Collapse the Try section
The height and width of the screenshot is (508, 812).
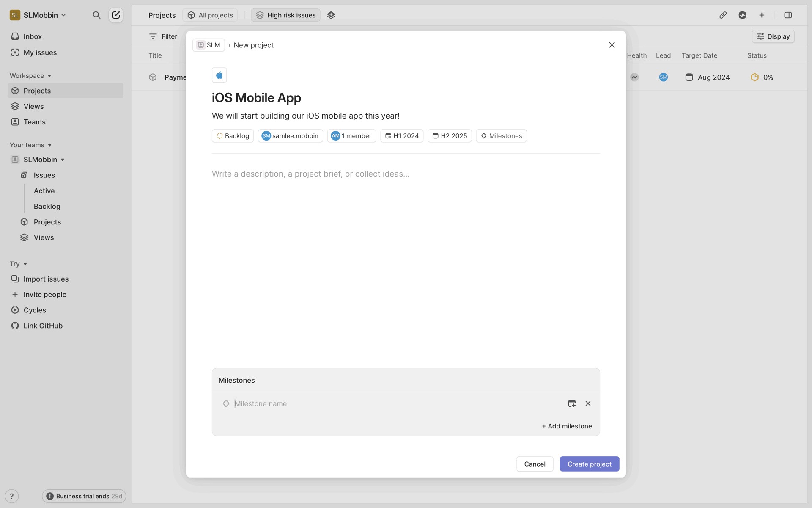click(19, 264)
